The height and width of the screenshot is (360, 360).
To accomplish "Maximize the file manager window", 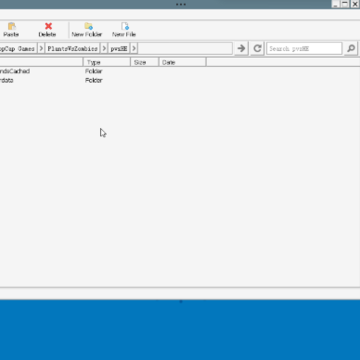I will (345, 4).
